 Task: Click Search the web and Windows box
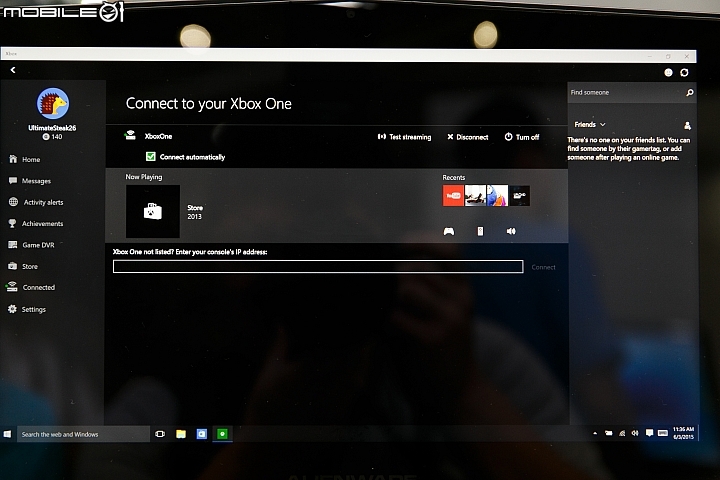83,434
